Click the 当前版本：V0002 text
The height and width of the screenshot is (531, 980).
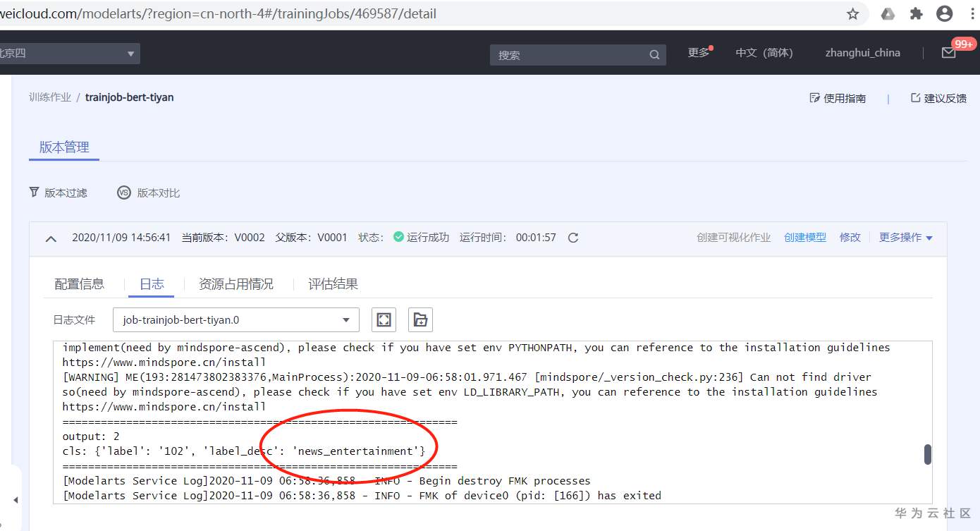click(223, 238)
